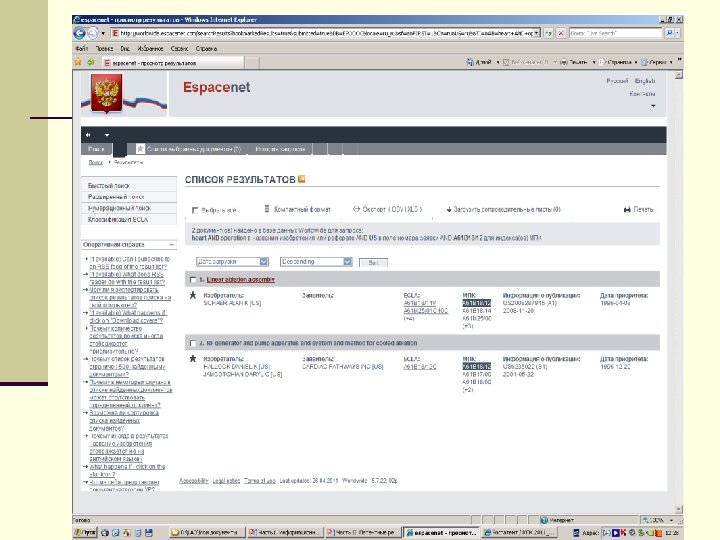The height and width of the screenshot is (540, 720).
Task: Click the Home icon in command bar
Action: pos(469,62)
